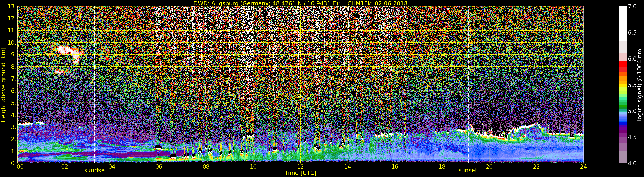This screenshot has height=177, width=644.
Task: Click the white top section of the colorbar
Action: [x=623, y=23]
